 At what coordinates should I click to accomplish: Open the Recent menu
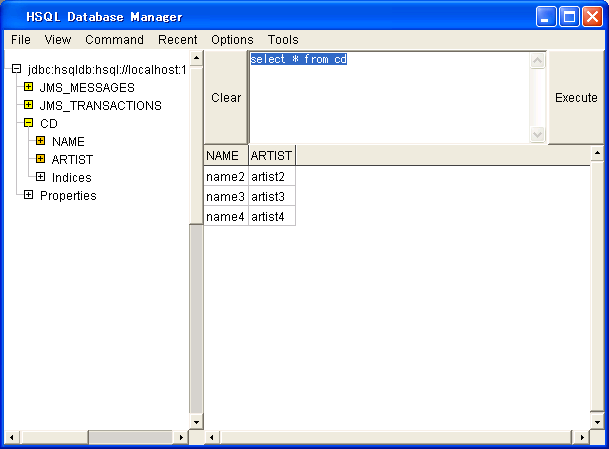[x=177, y=40]
